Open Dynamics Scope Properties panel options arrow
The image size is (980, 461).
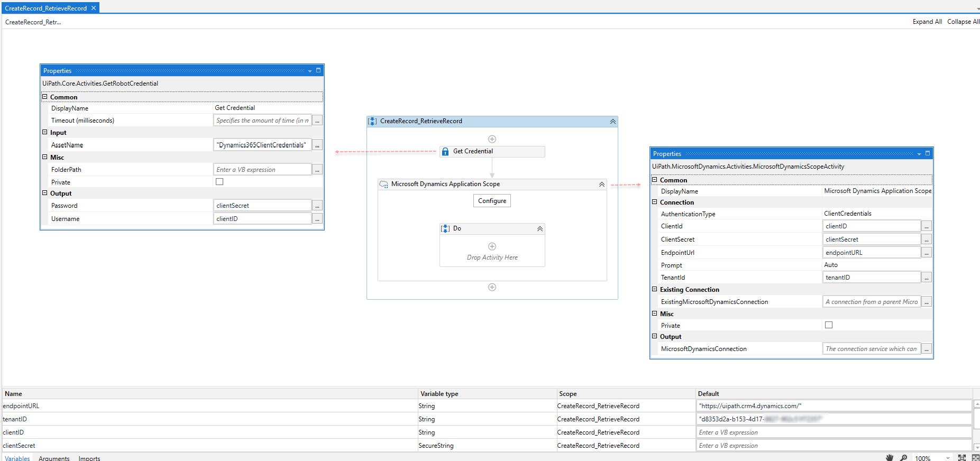point(919,154)
